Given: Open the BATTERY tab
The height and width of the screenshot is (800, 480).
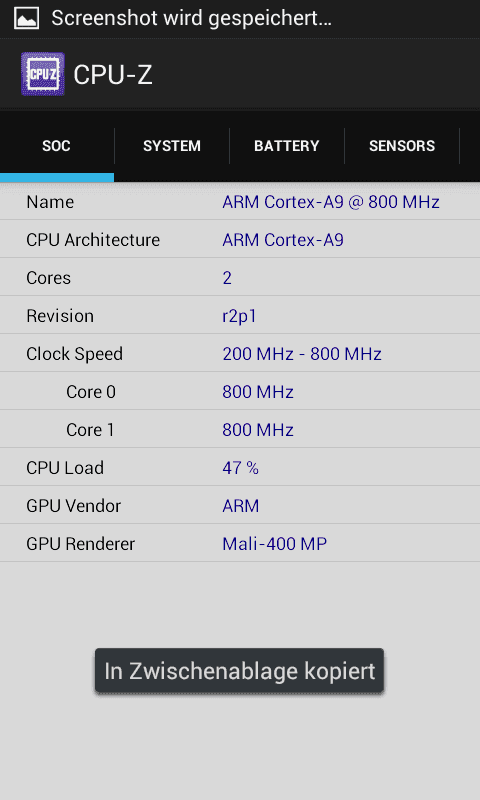Looking at the screenshot, I should pos(287,146).
